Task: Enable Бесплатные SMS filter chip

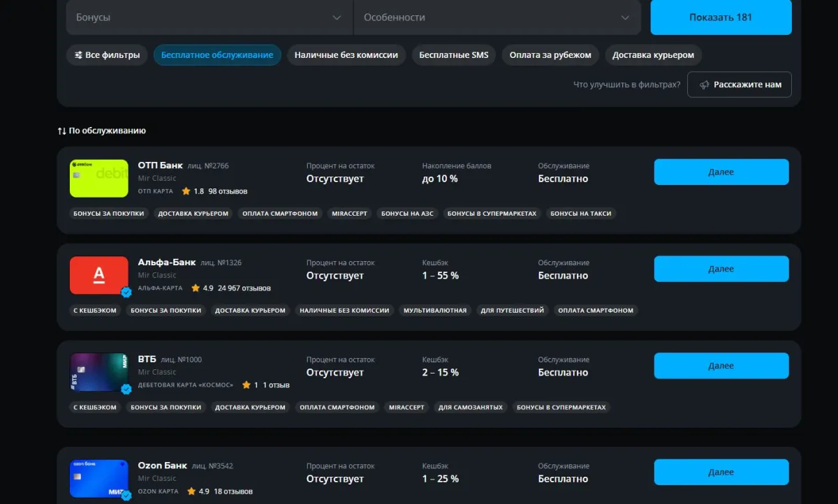Action: click(454, 55)
